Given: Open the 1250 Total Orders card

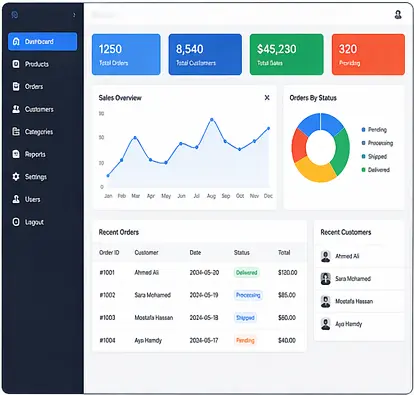Looking at the screenshot, I should pyautogui.click(x=126, y=54).
